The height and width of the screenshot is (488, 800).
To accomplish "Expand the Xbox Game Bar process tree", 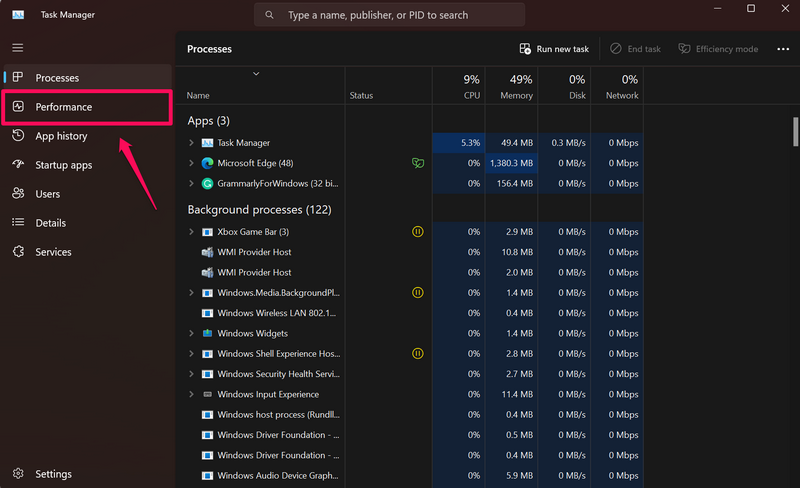I will click(191, 232).
